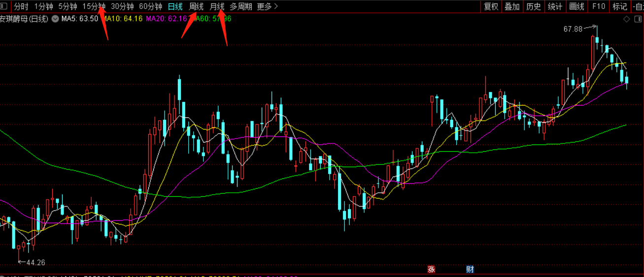Click the 叠加 overlay button

512,6
